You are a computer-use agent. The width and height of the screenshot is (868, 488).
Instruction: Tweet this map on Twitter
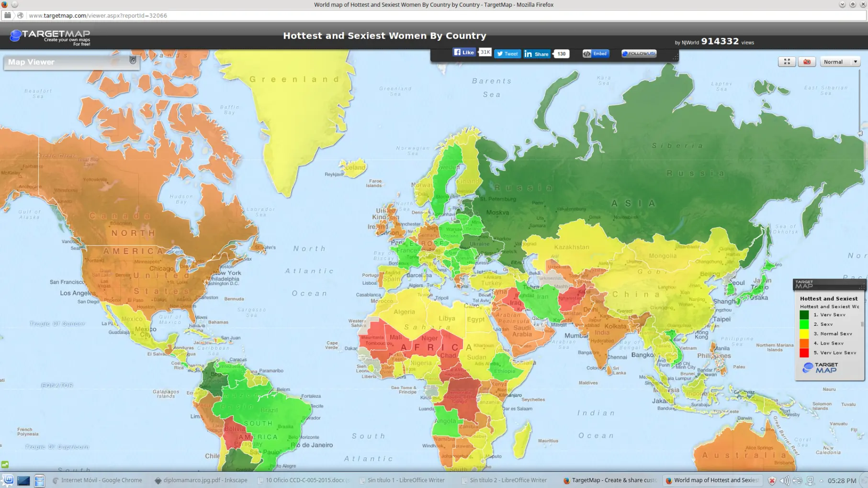[507, 54]
